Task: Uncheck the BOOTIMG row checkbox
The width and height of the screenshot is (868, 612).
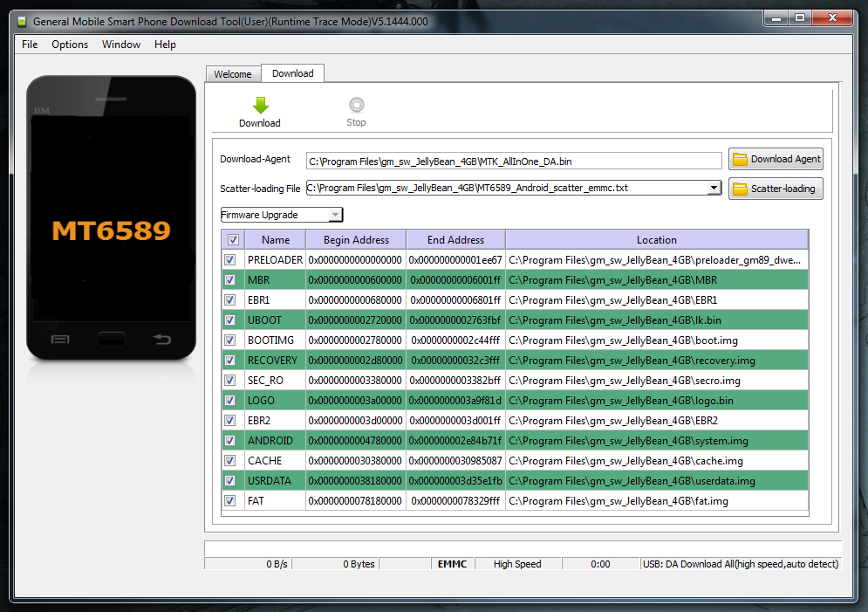Action: tap(229, 340)
